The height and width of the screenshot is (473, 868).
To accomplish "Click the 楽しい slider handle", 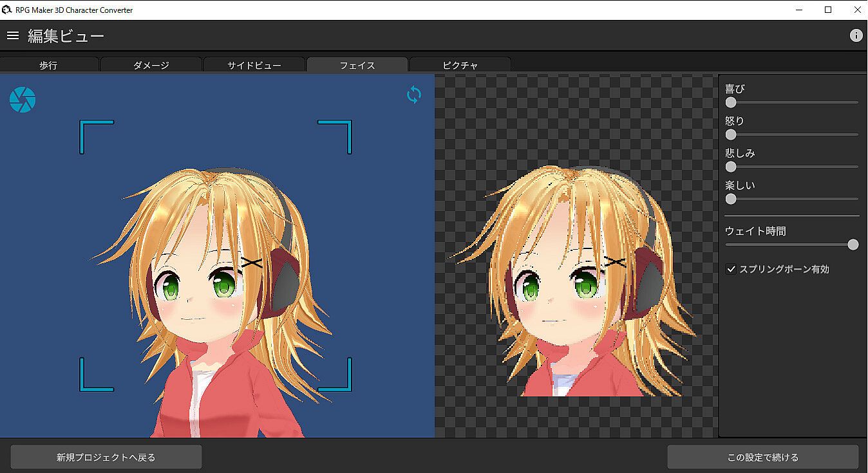I will (731, 199).
